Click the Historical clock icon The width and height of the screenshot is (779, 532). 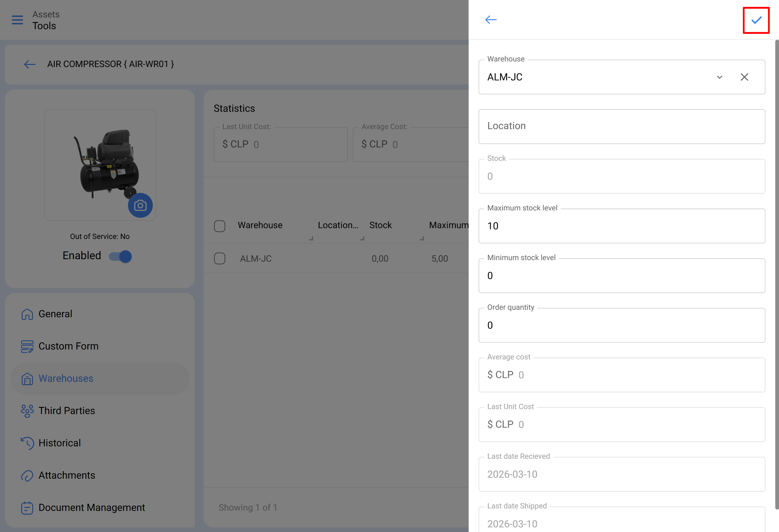27,443
